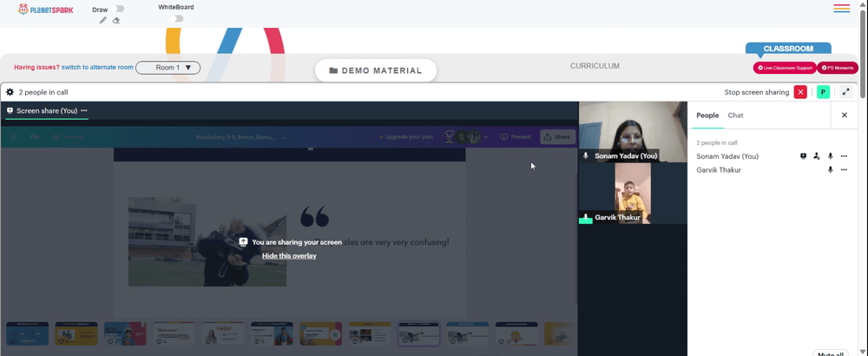
Task: Open Sonam Yadav's more options
Action: tap(844, 156)
